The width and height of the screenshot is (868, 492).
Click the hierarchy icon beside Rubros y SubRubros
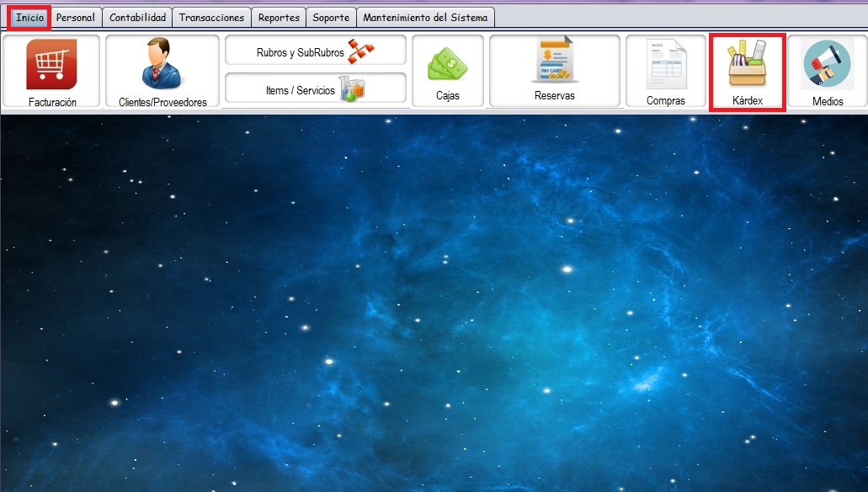pyautogui.click(x=361, y=51)
